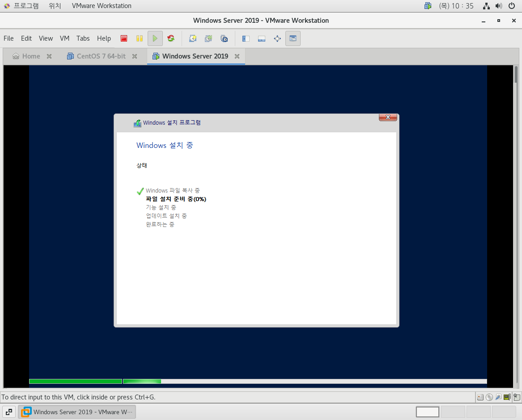
Task: Click the hard disk status icon
Action: 480,397
